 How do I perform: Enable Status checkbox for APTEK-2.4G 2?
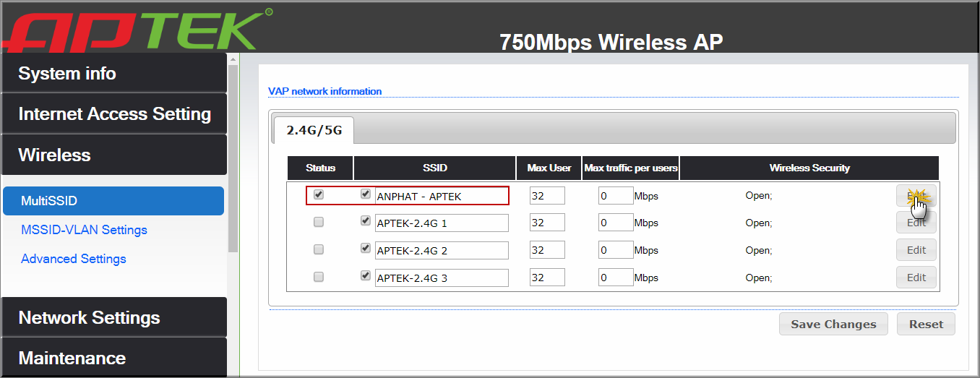coord(319,249)
